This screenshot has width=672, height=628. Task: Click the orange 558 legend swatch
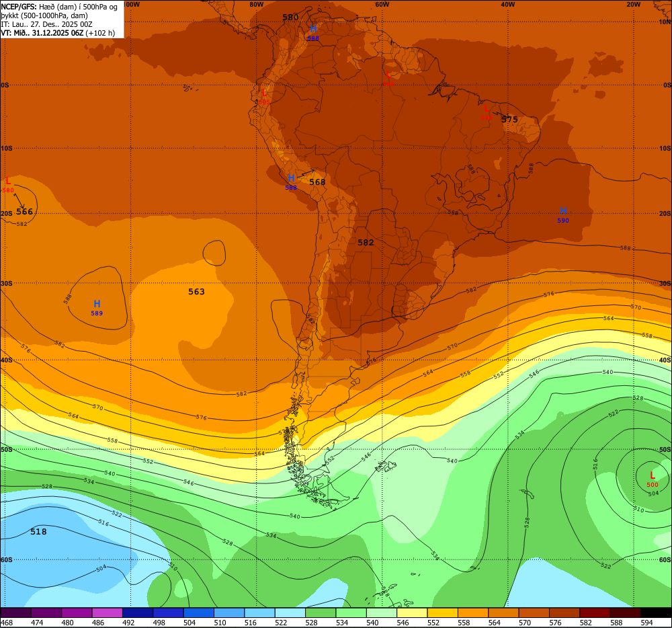tap(472, 613)
